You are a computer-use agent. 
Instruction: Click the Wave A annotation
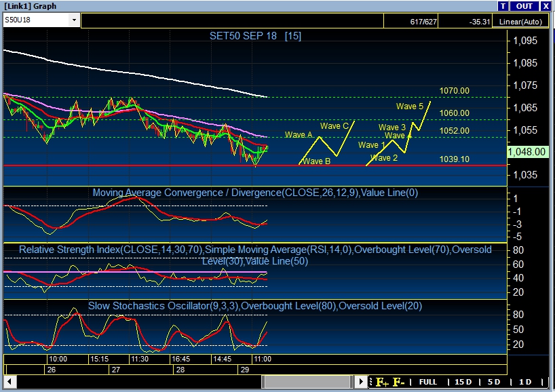(299, 135)
